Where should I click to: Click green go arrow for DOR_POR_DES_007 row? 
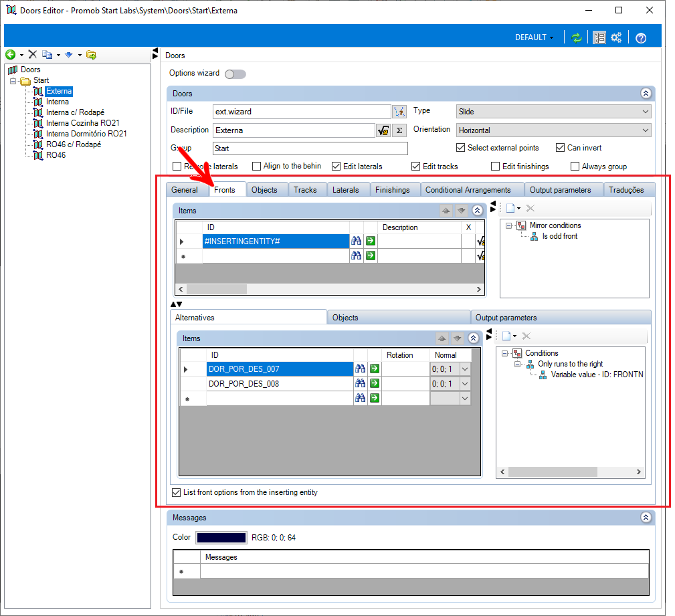(375, 369)
